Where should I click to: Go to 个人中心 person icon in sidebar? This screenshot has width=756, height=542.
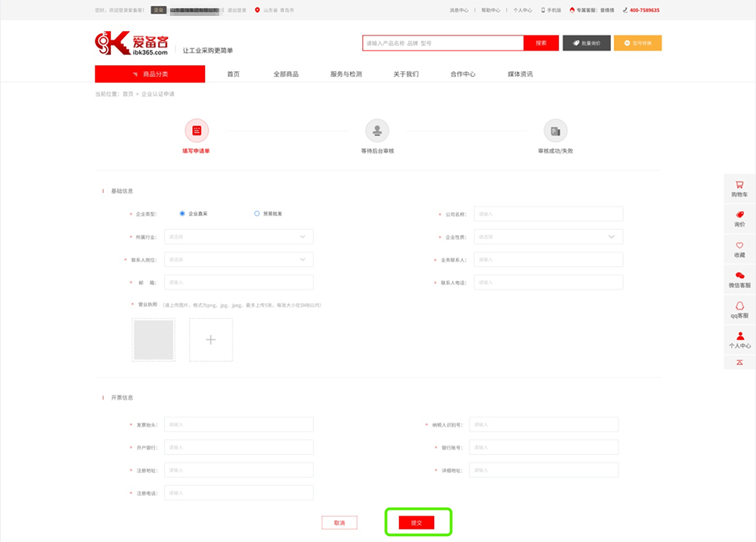[740, 336]
